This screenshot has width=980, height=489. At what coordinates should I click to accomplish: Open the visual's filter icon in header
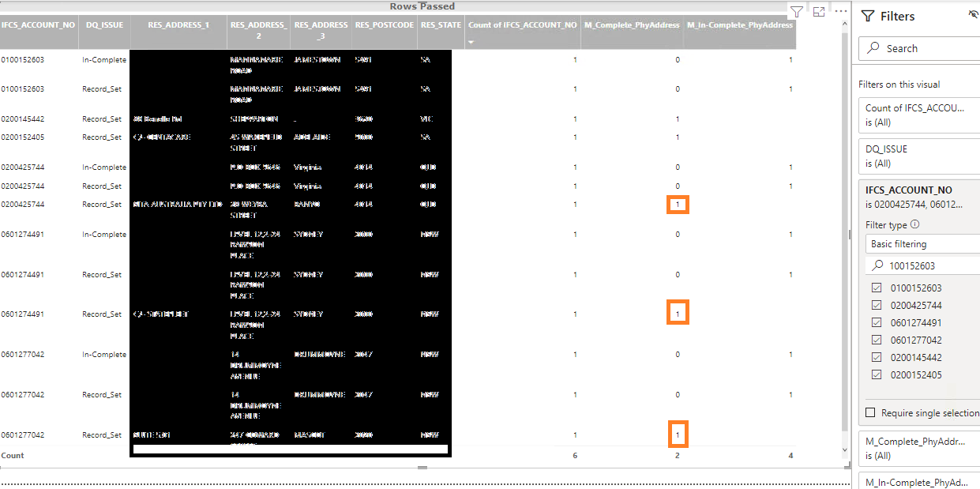(796, 11)
